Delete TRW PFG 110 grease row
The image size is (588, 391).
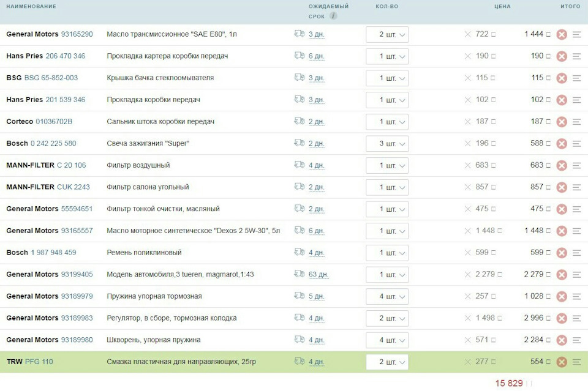coord(562,362)
